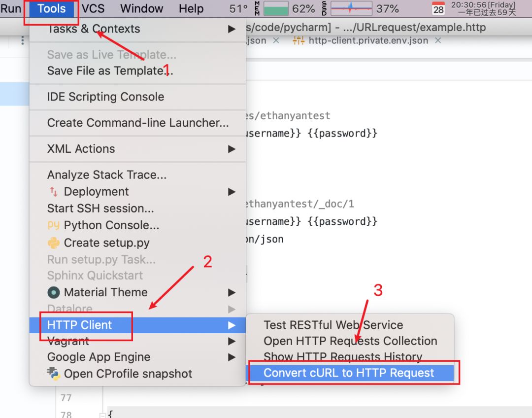Viewport: 532px width, 418px height.
Task: Click the Vagrant submenu arrow
Action: pos(232,341)
